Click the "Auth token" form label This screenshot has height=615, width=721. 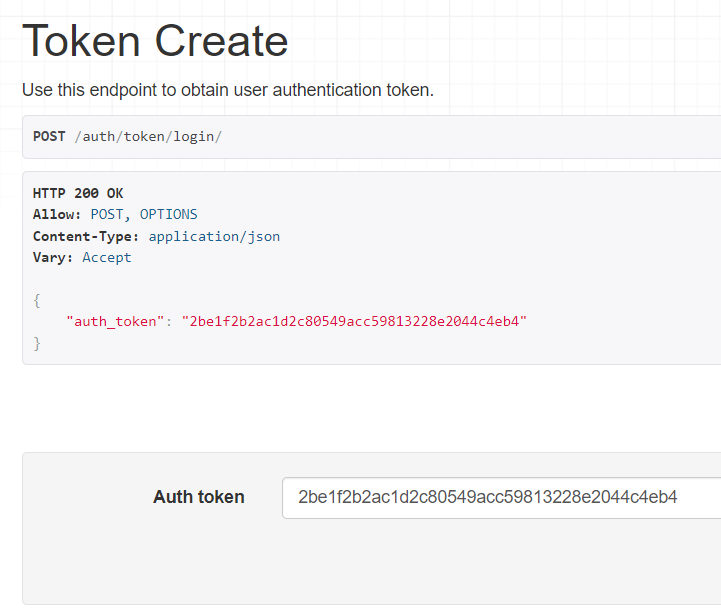coord(198,497)
